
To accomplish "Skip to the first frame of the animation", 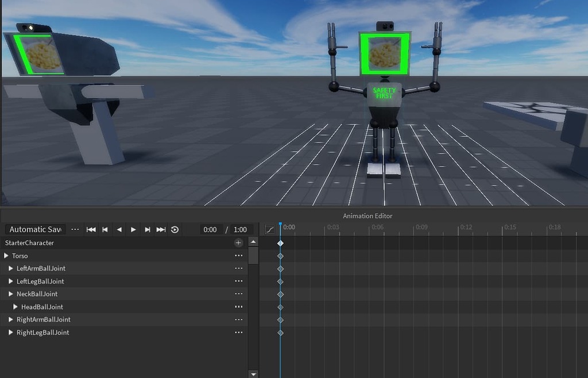I will [90, 229].
